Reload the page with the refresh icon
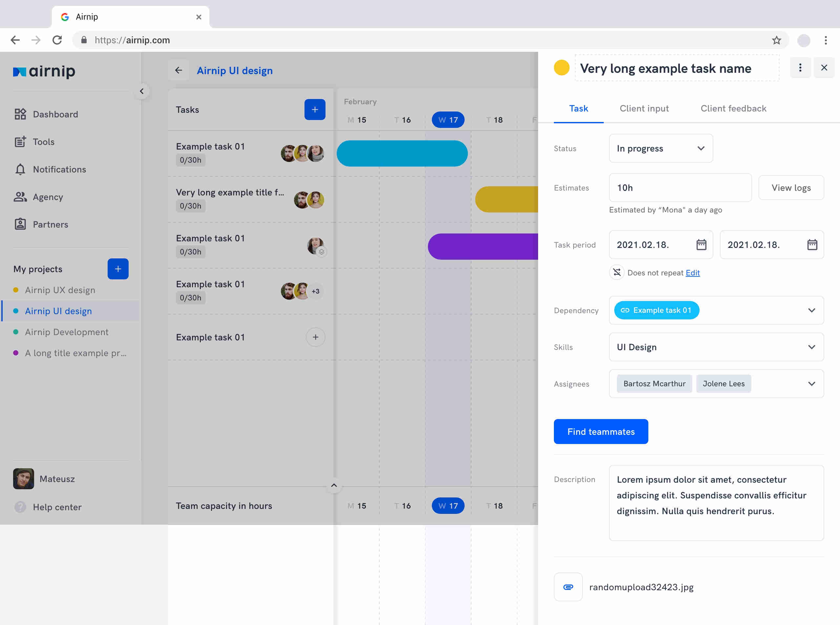Viewport: 840px width, 625px height. point(57,40)
